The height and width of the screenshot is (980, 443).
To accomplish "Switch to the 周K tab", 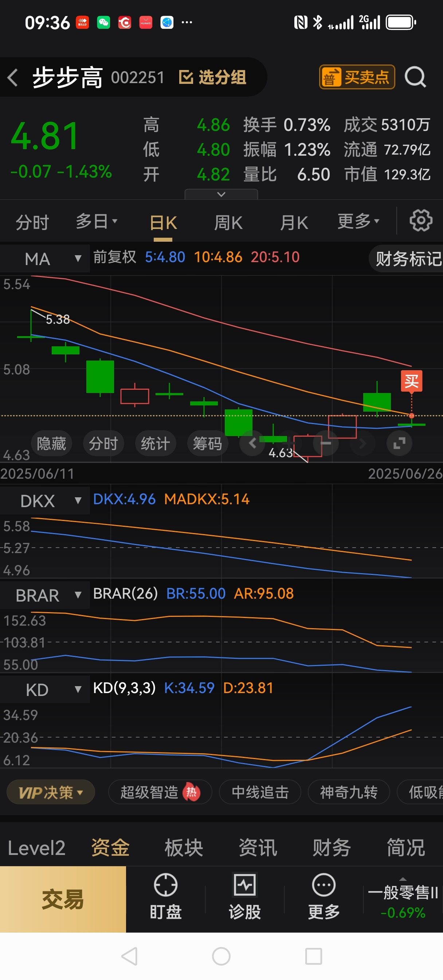I will 228,222.
